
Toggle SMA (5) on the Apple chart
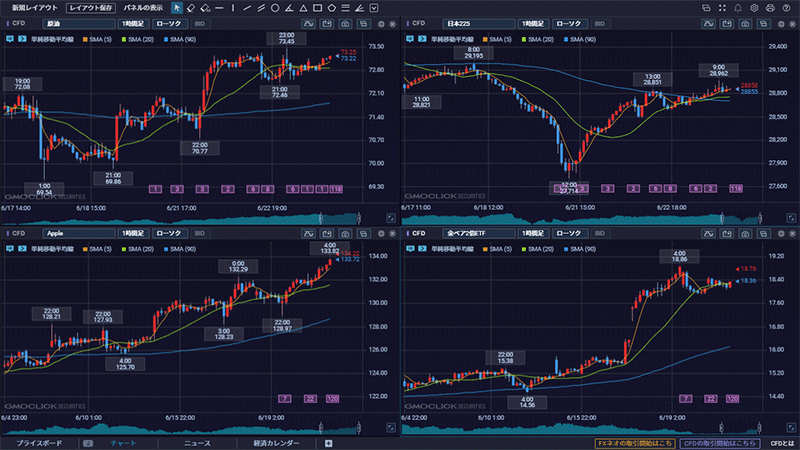tap(102, 247)
